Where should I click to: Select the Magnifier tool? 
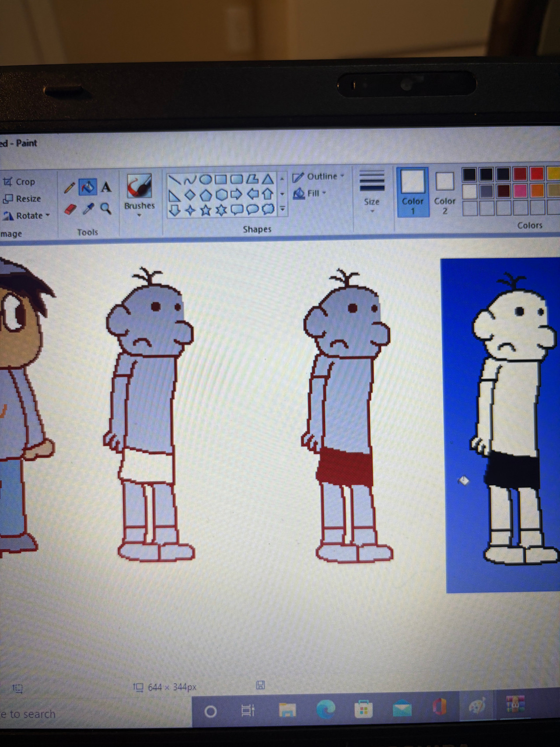coord(105,208)
